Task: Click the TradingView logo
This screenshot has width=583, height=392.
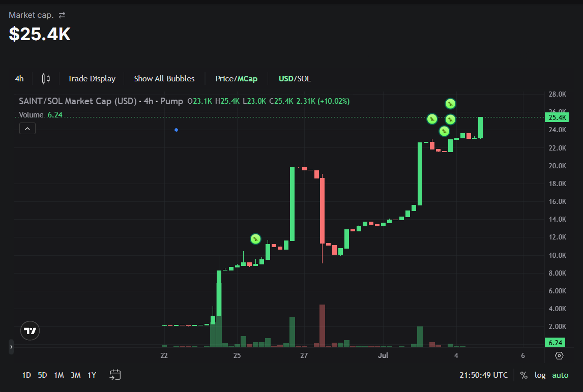Action: tap(30, 330)
